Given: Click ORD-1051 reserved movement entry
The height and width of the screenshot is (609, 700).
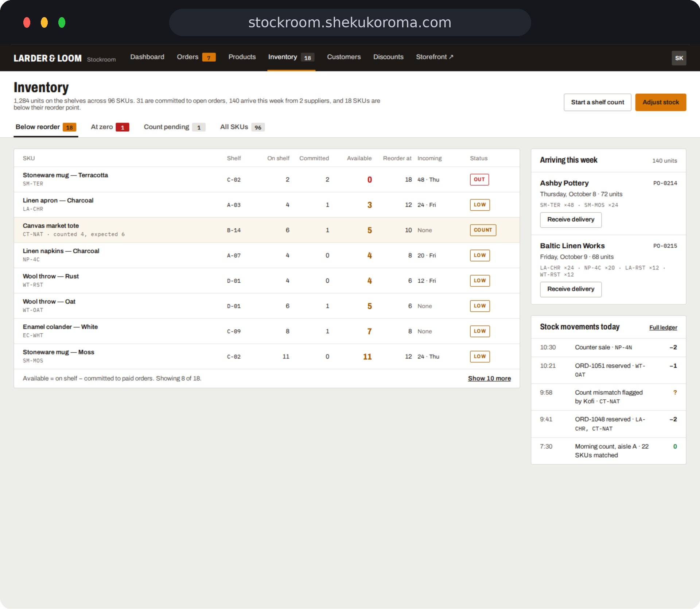Looking at the screenshot, I should coord(608,370).
